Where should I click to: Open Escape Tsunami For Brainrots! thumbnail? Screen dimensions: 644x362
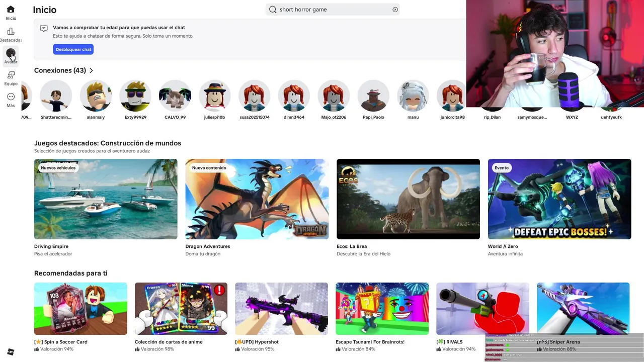(382, 309)
